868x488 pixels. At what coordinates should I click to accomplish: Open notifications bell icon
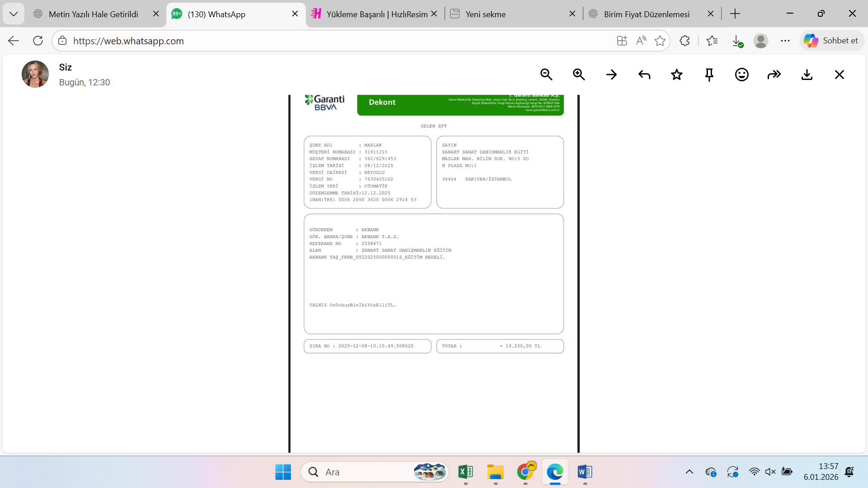(849, 472)
